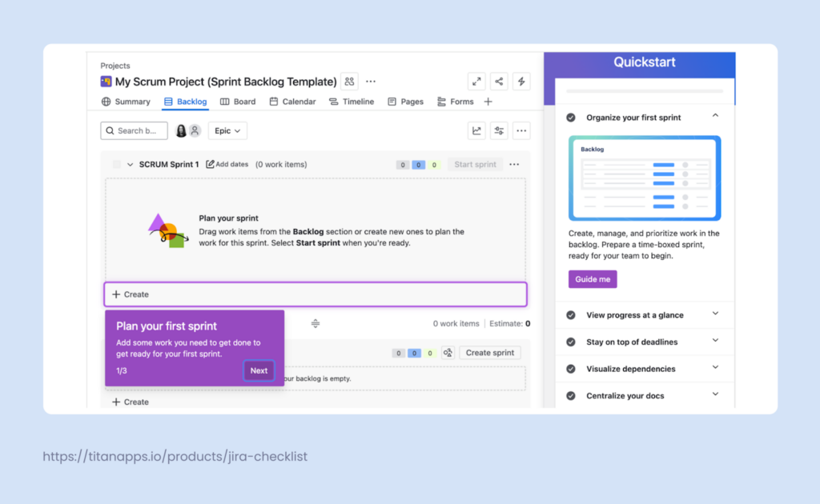Enter full screen using the expand icon
The width and height of the screenshot is (820, 504).
point(476,82)
